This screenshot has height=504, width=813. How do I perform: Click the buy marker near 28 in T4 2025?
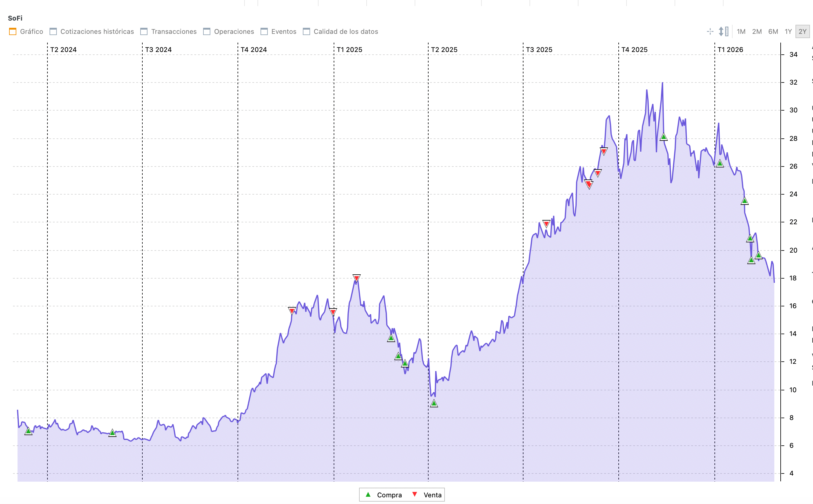click(x=663, y=137)
